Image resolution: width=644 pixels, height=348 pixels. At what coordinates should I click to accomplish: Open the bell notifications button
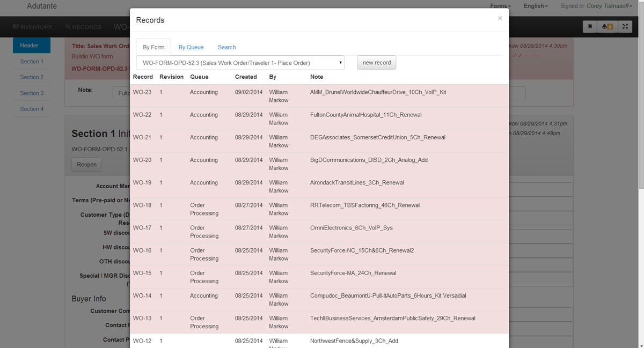(608, 26)
